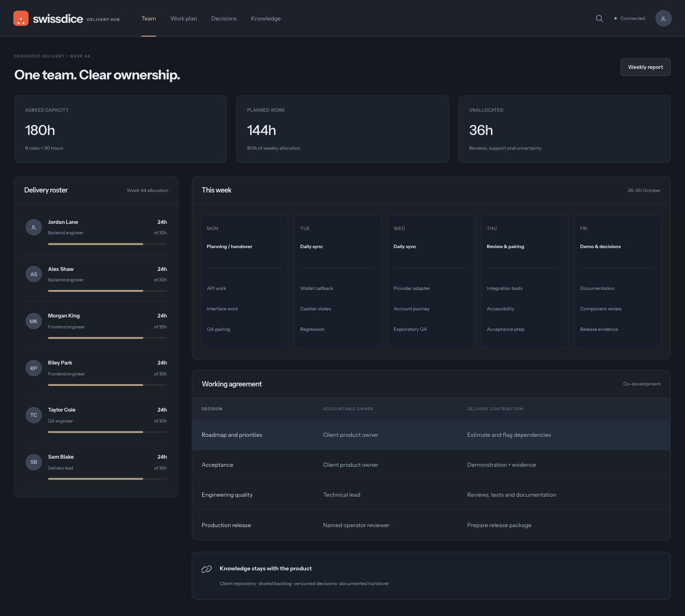Click the 'Engineering quality' decision cell
Viewport: 685px width, 616px height.
click(x=227, y=495)
